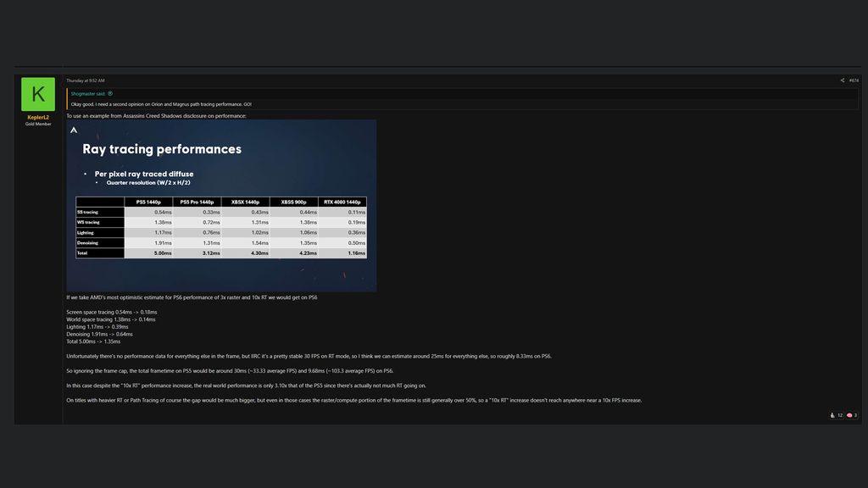Viewport: 868px width, 488px height.
Task: Click the Gold Member user title
Action: click(x=38, y=124)
